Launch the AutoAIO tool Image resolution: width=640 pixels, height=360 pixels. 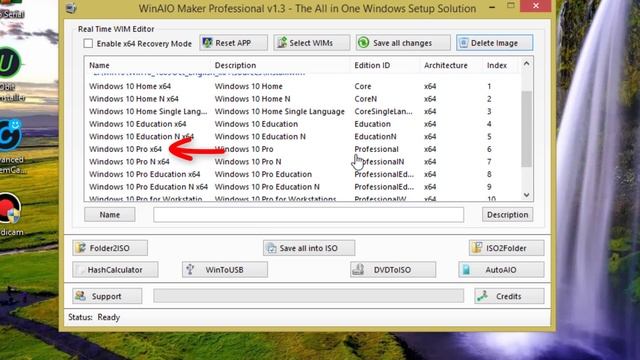pos(501,270)
